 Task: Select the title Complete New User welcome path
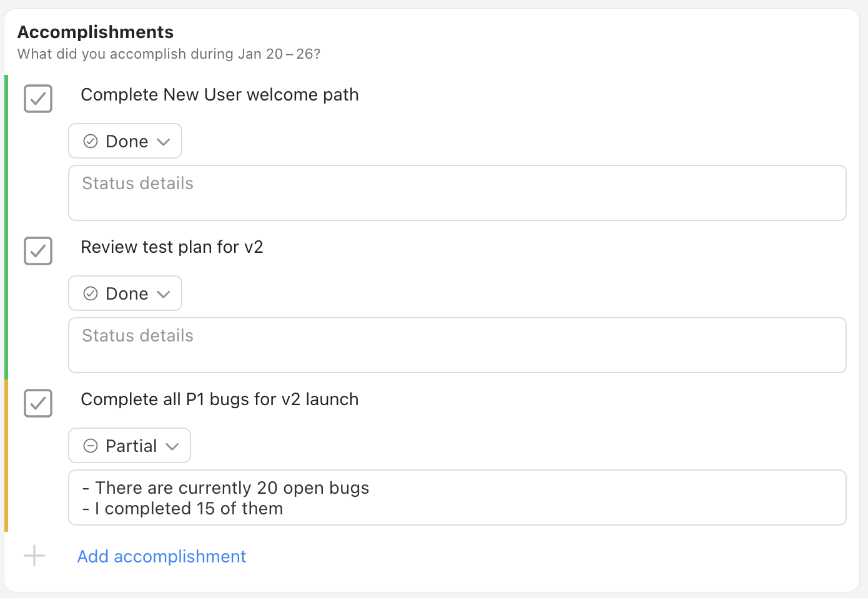tap(220, 95)
